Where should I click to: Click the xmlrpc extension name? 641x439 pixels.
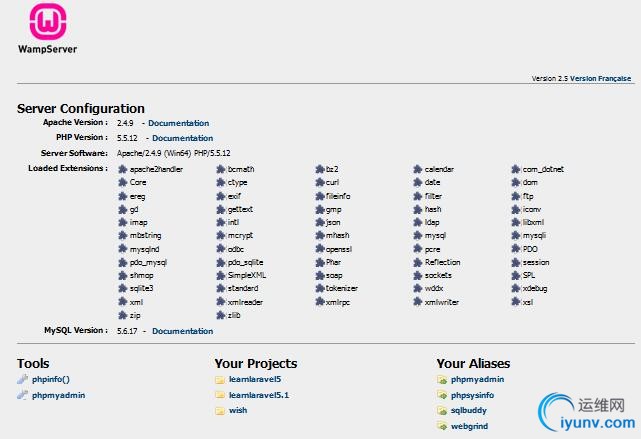[338, 302]
